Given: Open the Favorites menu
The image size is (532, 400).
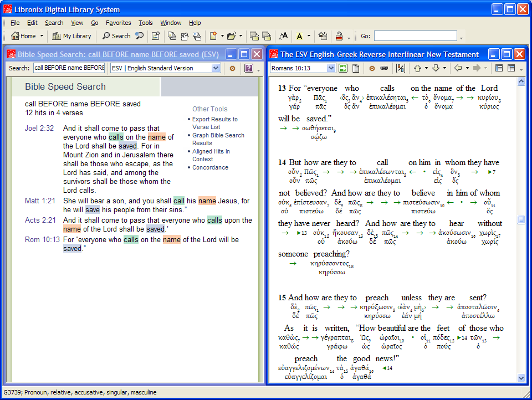Looking at the screenshot, I should (119, 23).
